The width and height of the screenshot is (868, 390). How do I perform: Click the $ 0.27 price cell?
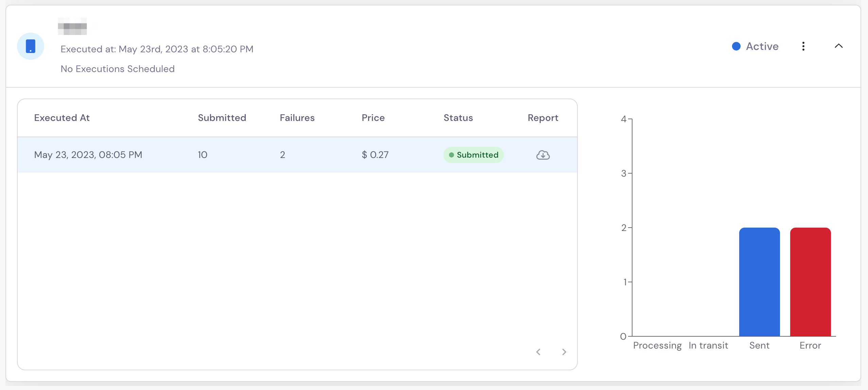[375, 155]
